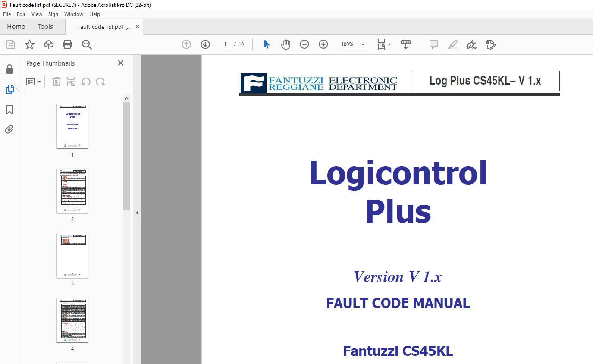Click the thumbnails panel scrollbar

tap(127, 155)
